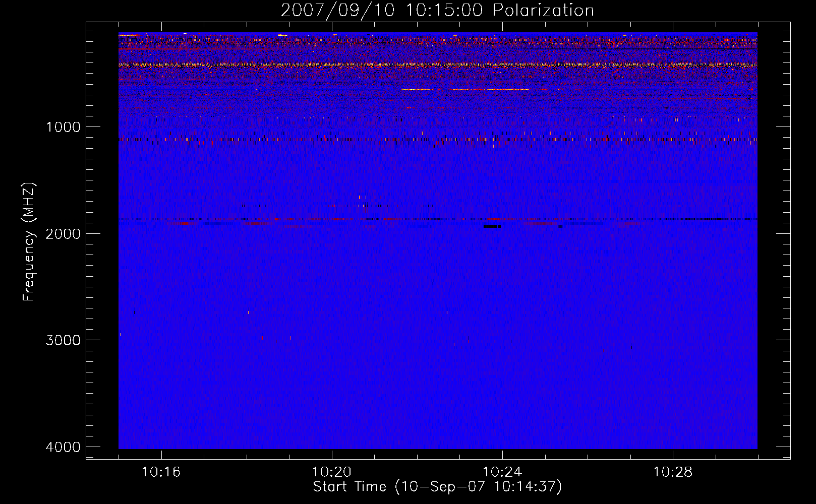The width and height of the screenshot is (816, 504).
Task: Click the '1000' frequency tick label
Action: point(63,127)
